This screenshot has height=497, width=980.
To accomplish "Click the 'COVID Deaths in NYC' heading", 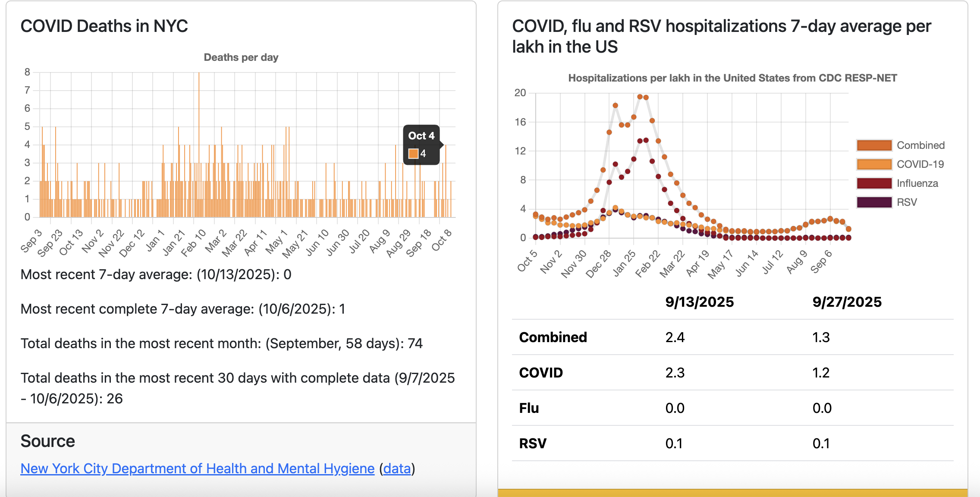I will [x=104, y=26].
